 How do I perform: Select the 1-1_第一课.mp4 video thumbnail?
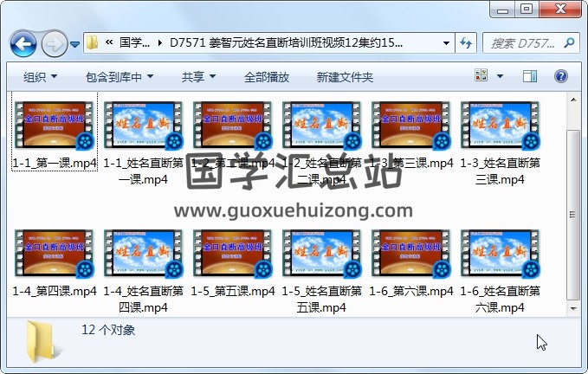tap(55, 126)
